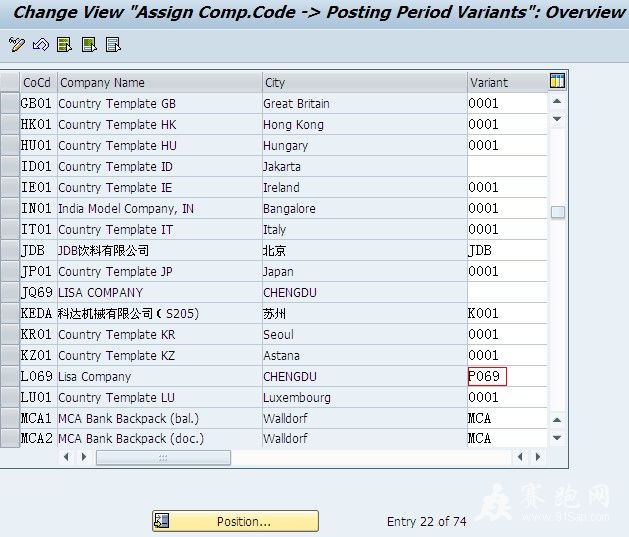
Task: Click the select block toolbar icon
Action: [x=89, y=45]
